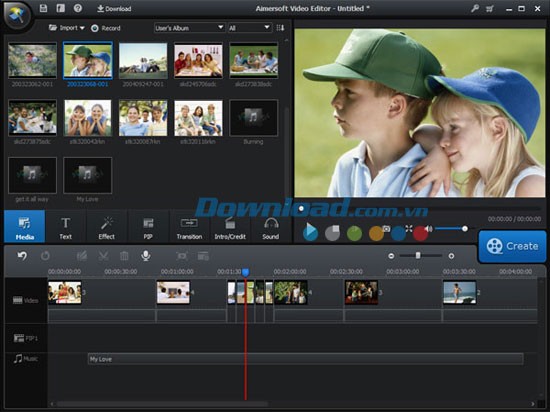
Task: Click the Video track label
Action: pyautogui.click(x=25, y=300)
